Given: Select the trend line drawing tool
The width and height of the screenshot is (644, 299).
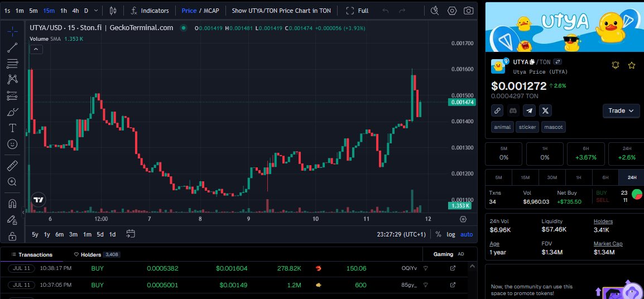Looking at the screenshot, I should pyautogui.click(x=12, y=47).
